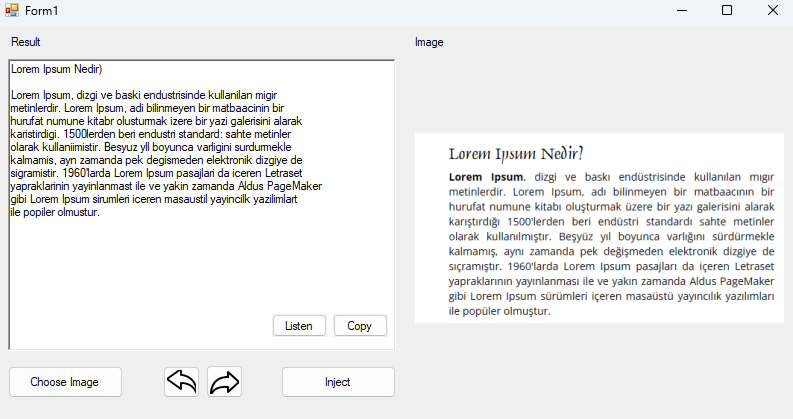Click the result line starting 'ile popiler olmustur.'

(55, 213)
